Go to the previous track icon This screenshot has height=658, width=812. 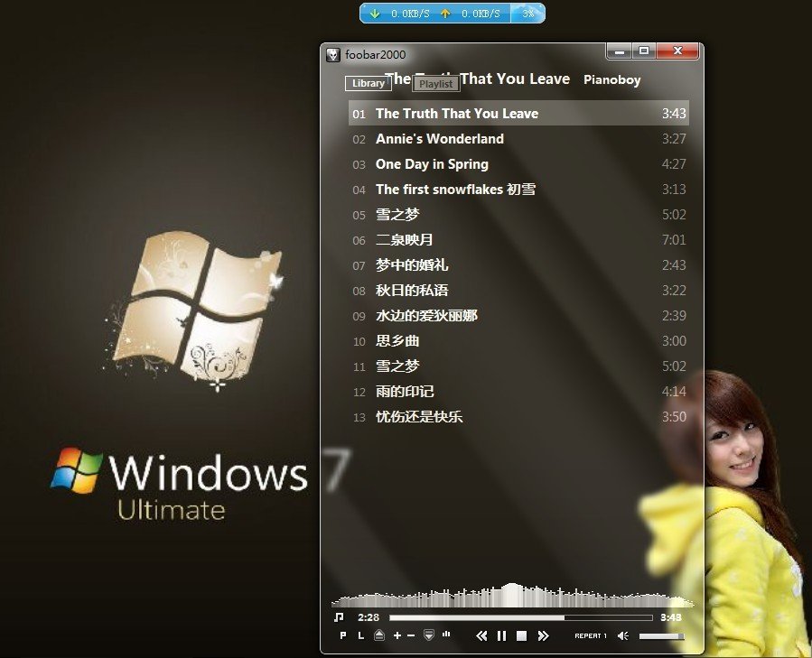point(481,636)
